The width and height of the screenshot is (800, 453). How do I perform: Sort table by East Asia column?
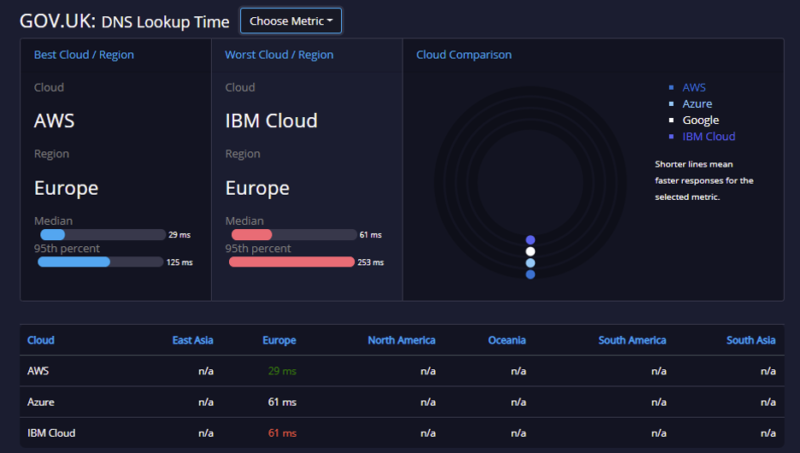tap(192, 340)
